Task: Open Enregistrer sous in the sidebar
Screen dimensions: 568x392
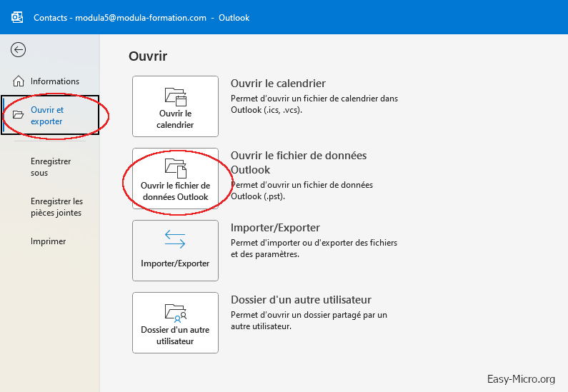Action: pos(51,167)
